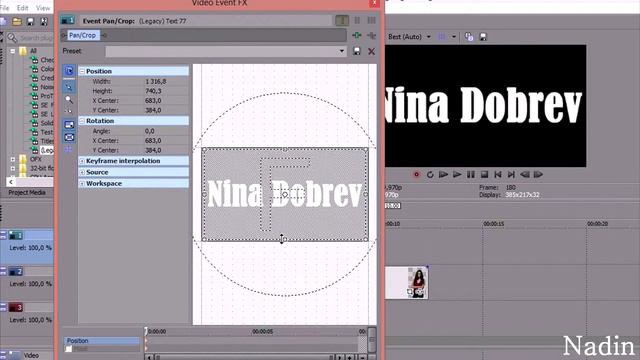640x360 pixels.
Task: Click the Rotation Y Center value 384,0
Action: click(153, 150)
